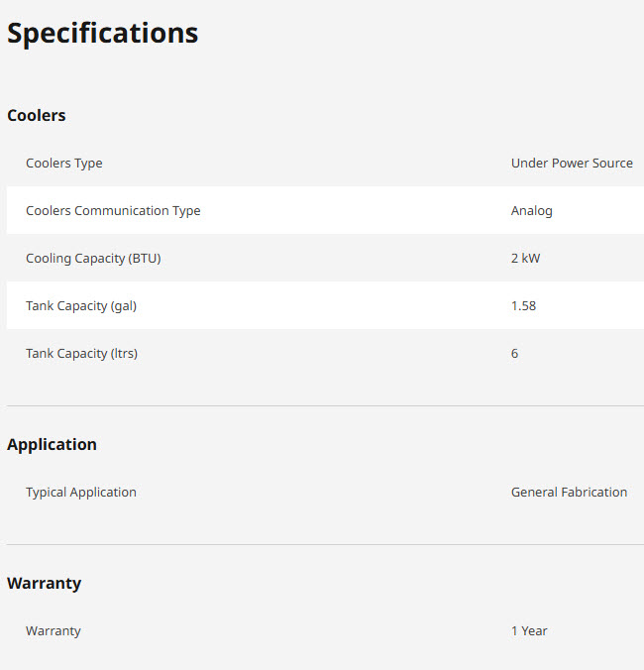Select the Analog value text
Screen dimensions: 644x670
(531, 210)
